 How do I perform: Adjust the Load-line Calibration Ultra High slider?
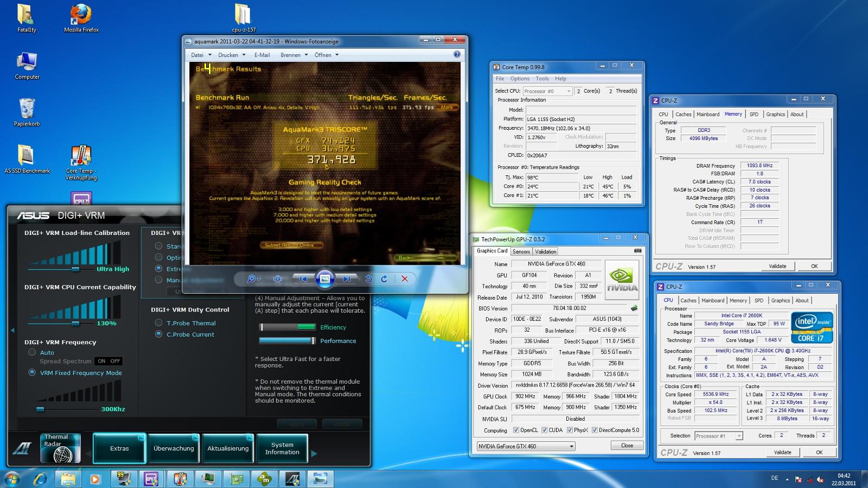coord(75,269)
